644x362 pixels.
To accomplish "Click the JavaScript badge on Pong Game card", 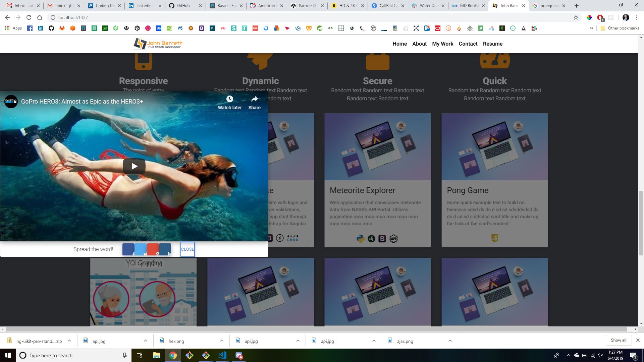I will 495,238.
